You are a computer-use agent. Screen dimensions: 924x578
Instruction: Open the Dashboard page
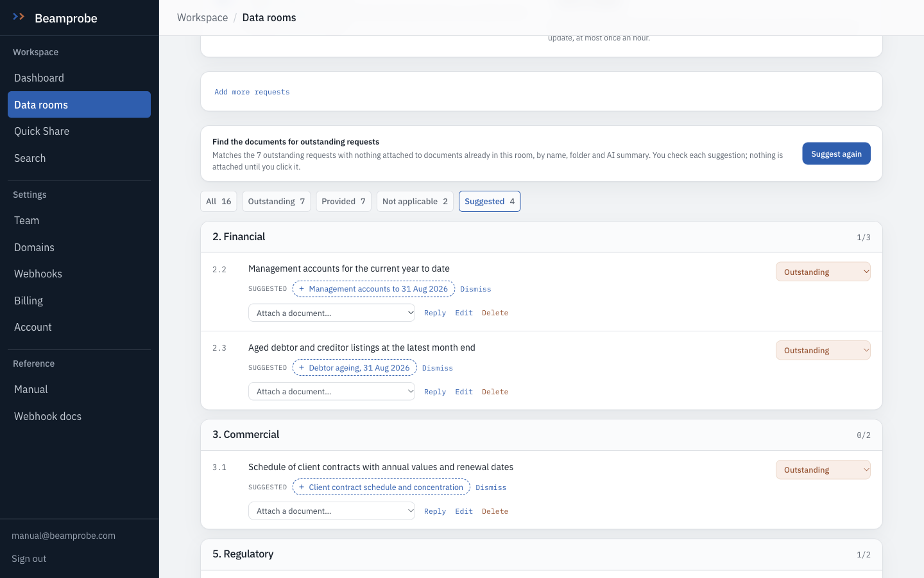79,78
